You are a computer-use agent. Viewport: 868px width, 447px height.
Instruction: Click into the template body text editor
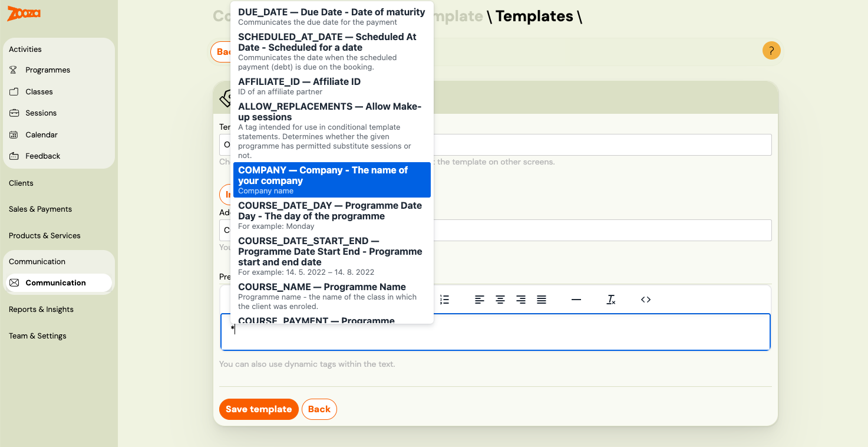(x=496, y=332)
